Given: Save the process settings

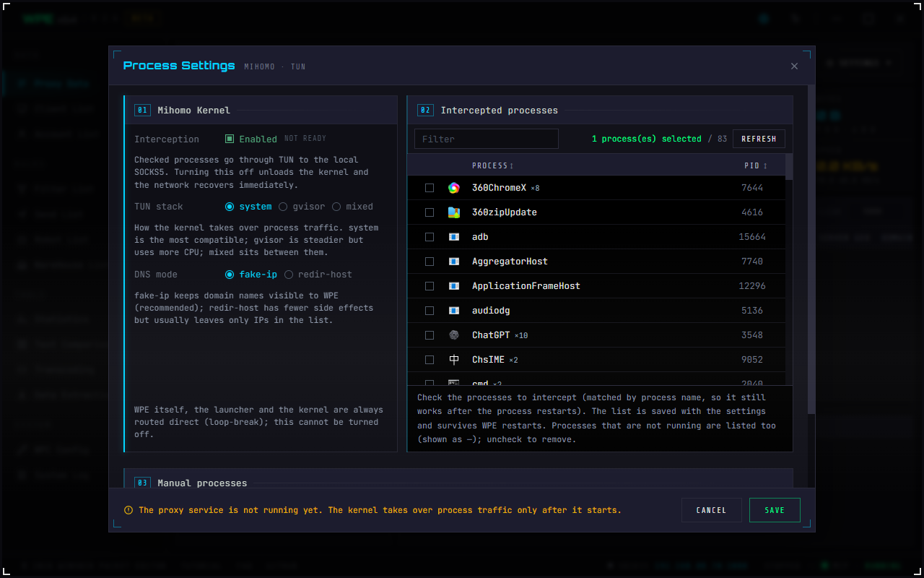Looking at the screenshot, I should coord(775,510).
